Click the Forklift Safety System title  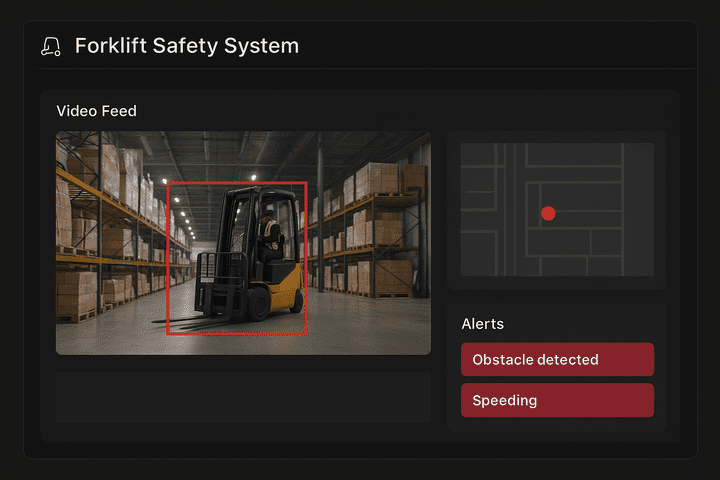[x=187, y=46]
